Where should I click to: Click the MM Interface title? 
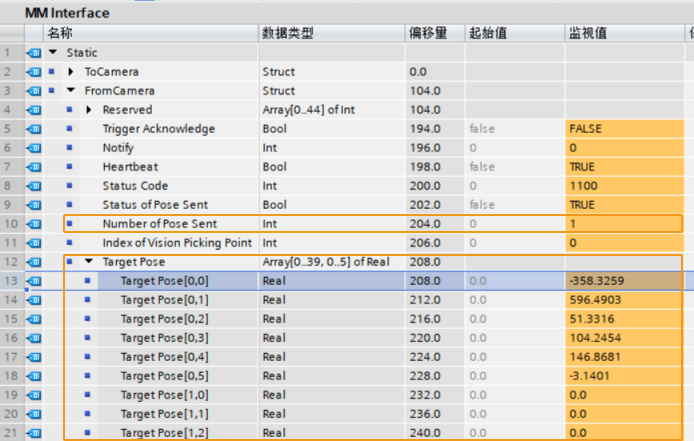[x=67, y=13]
